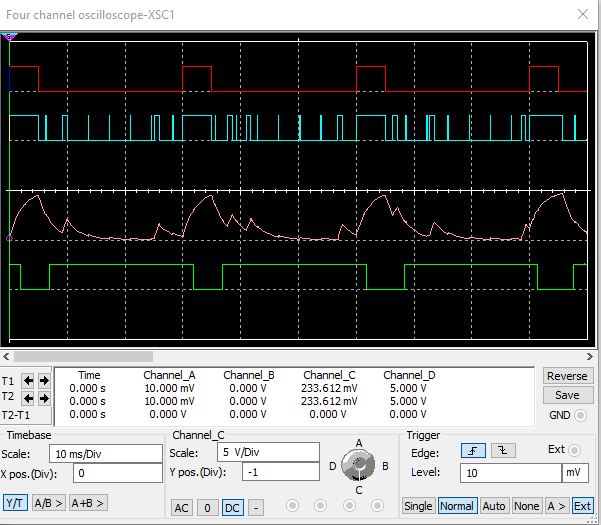Click the Reverse button
This screenshot has height=525, width=601.
click(567, 376)
